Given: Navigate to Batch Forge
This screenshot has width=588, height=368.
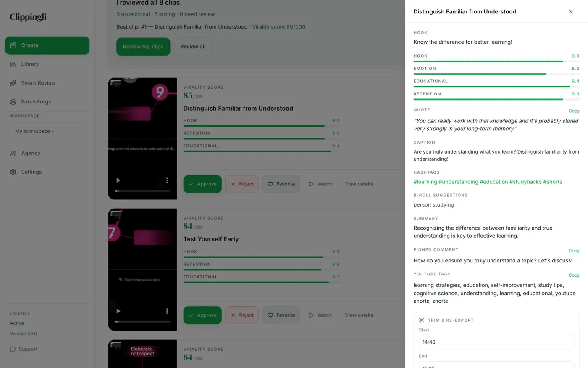Looking at the screenshot, I should click(47, 102).
